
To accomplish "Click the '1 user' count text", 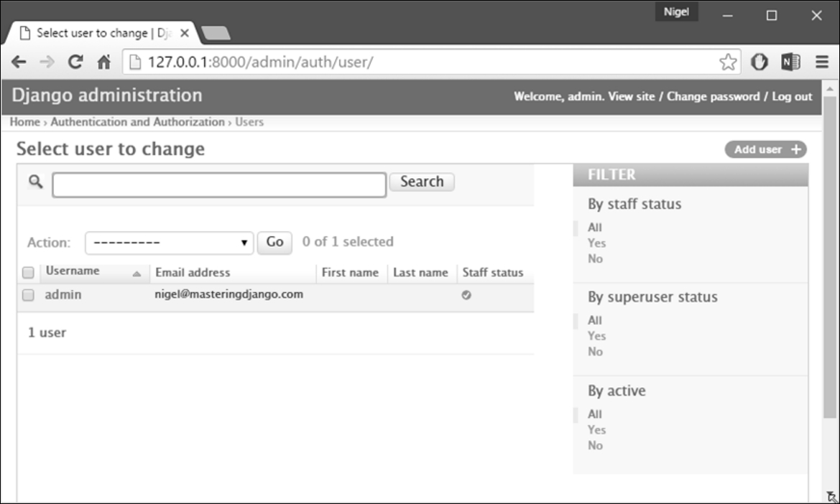I will tap(47, 333).
